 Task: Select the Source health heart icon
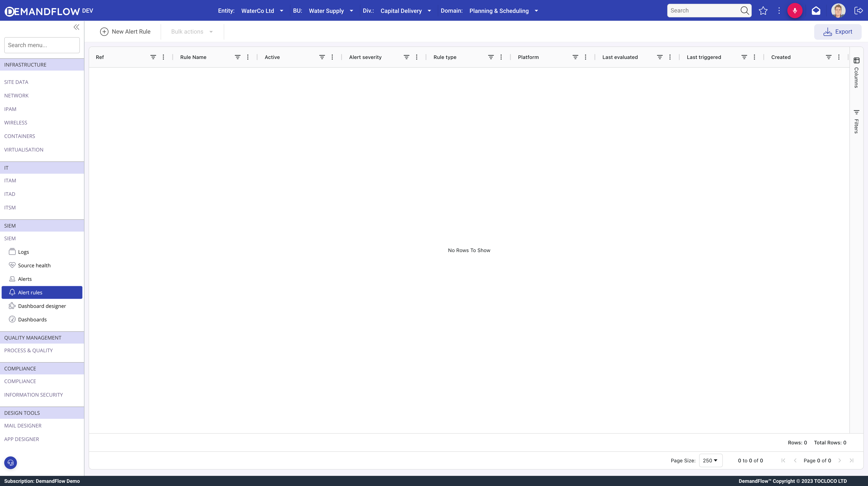[12, 265]
